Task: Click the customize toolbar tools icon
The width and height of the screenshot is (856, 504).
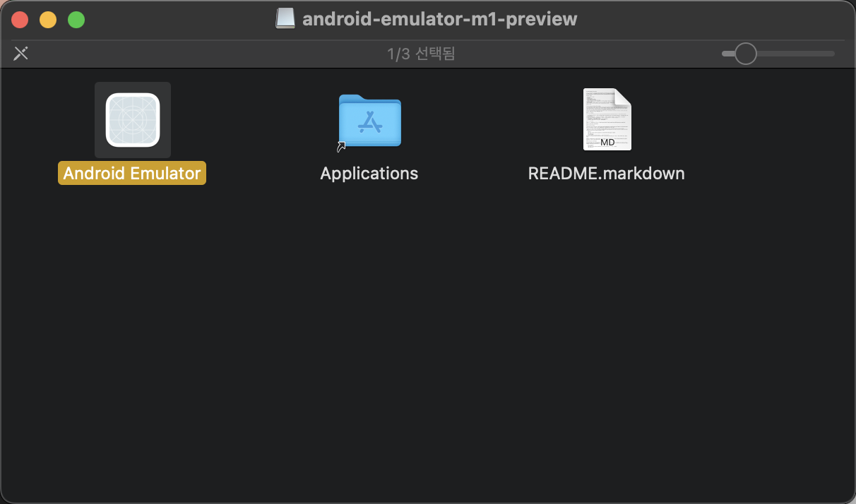Action: pyautogui.click(x=21, y=54)
